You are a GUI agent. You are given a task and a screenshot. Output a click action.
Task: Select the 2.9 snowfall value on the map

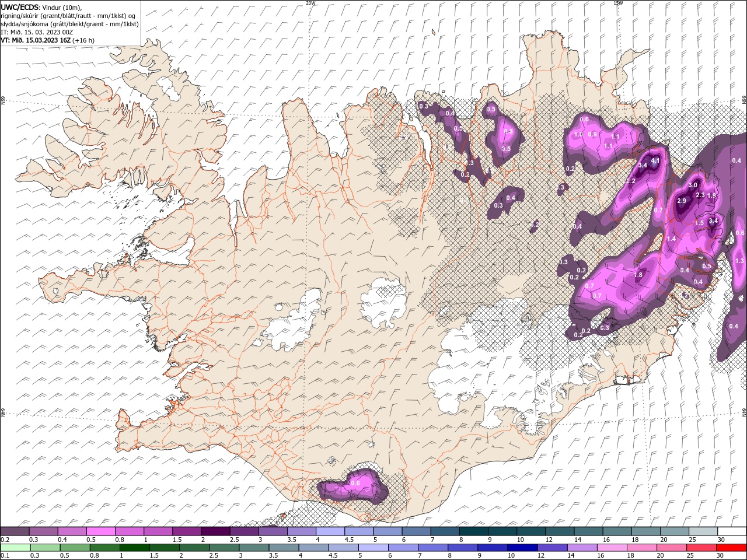(682, 201)
